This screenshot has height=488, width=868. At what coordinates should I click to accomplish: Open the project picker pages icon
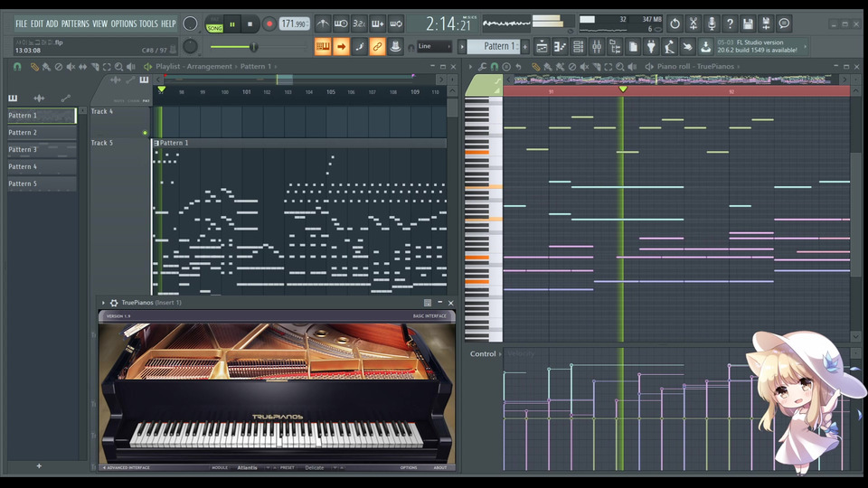point(633,47)
